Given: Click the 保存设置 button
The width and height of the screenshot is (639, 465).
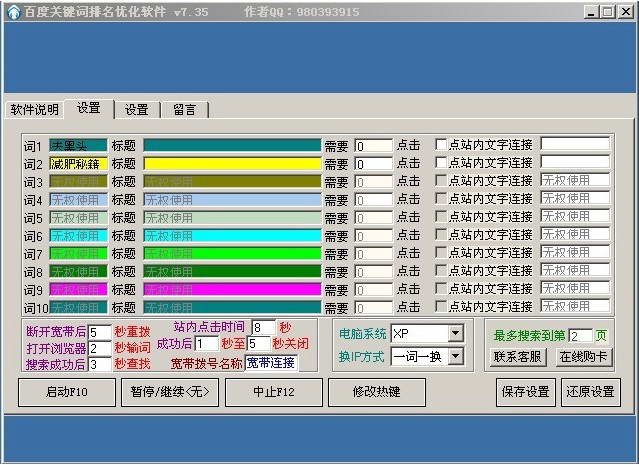Looking at the screenshot, I should [x=526, y=392].
